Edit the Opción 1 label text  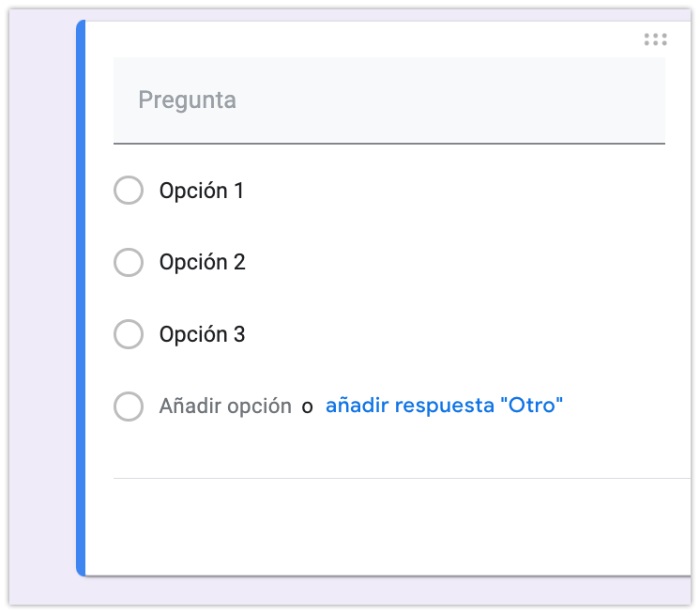tap(202, 191)
